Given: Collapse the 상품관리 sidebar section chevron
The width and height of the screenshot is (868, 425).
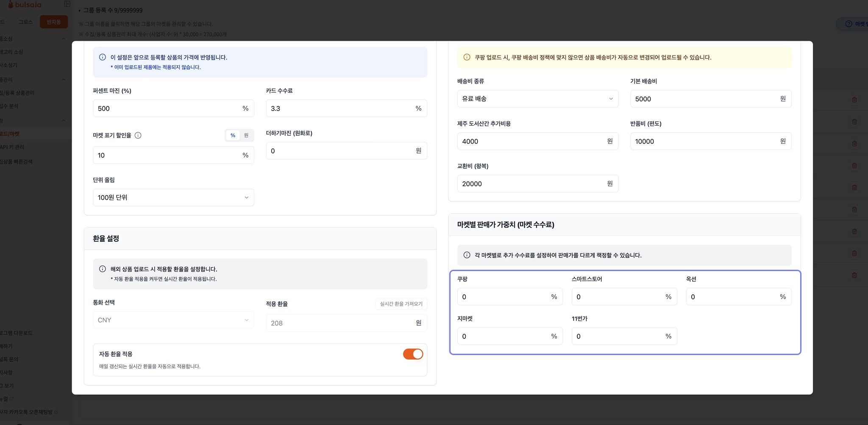Looking at the screenshot, I should tap(64, 80).
